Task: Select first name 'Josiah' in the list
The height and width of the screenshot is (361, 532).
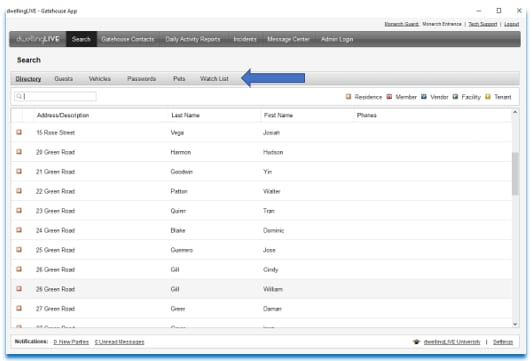Action: click(x=271, y=133)
